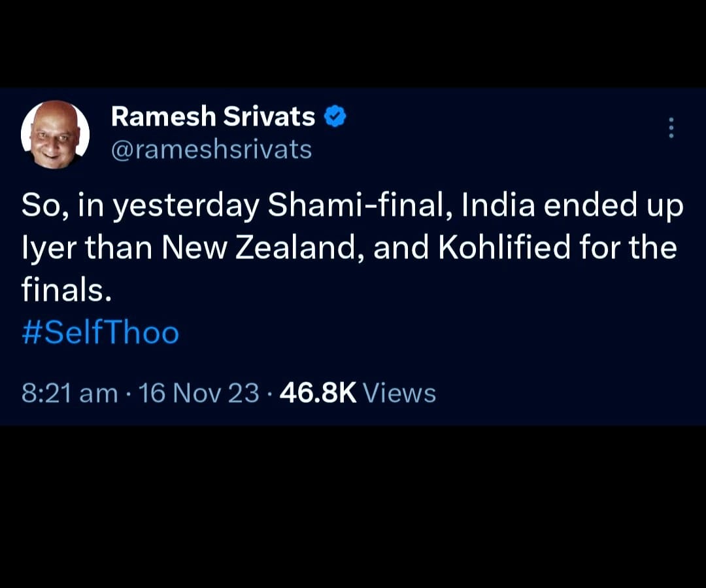Click the words ended up in the tweet
Viewport: 706px width, 588px height.
point(614,206)
